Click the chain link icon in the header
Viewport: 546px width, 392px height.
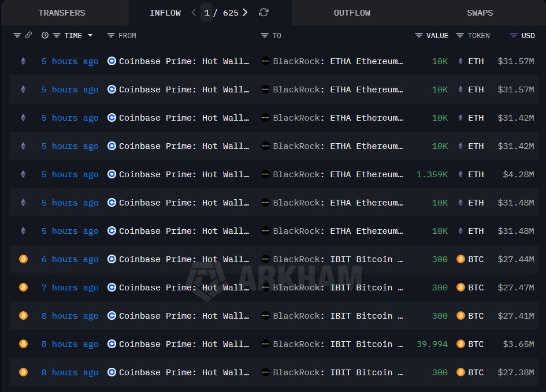click(28, 35)
